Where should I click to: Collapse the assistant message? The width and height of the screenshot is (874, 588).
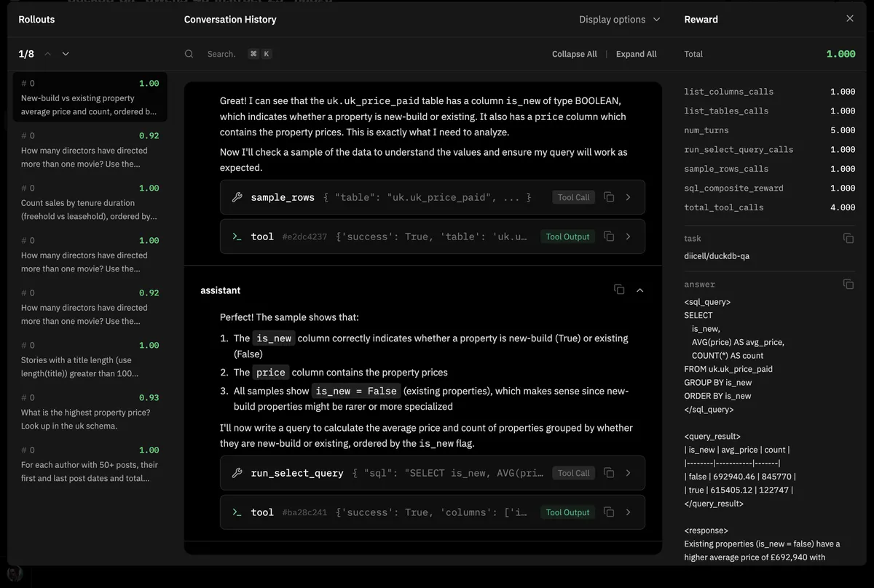click(640, 290)
